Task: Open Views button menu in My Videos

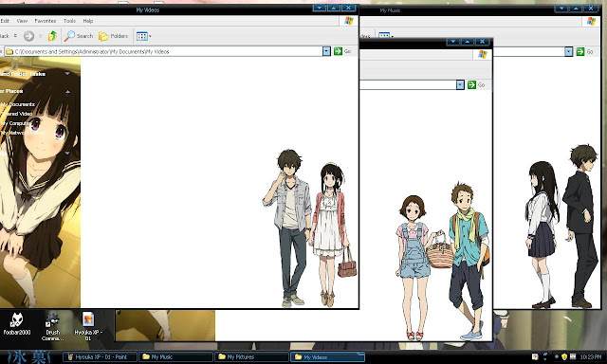Action: click(143, 36)
